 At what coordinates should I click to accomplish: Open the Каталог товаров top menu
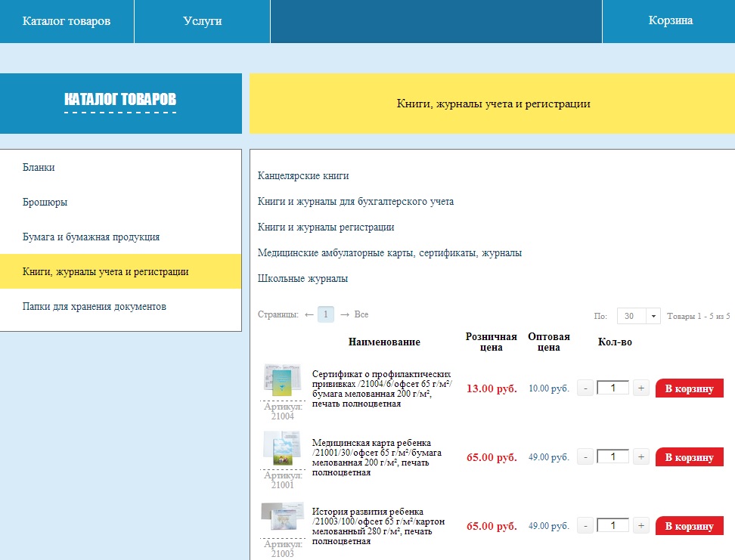coord(67,21)
